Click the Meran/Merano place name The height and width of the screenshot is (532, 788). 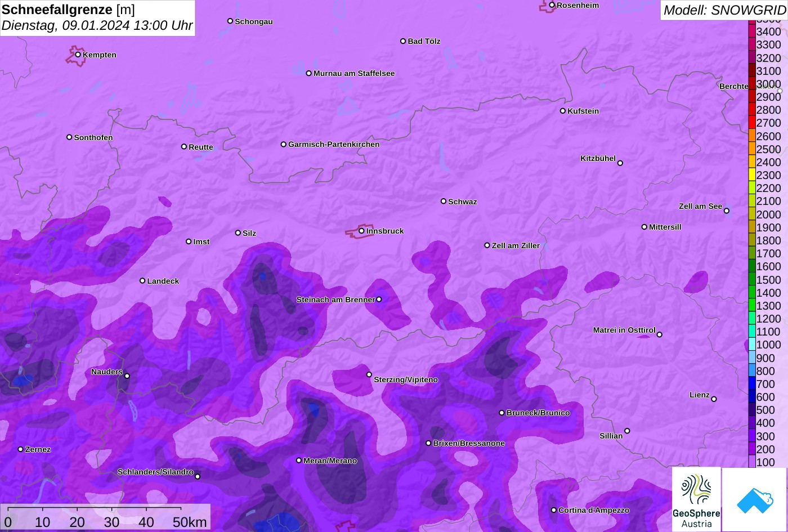coord(330,461)
